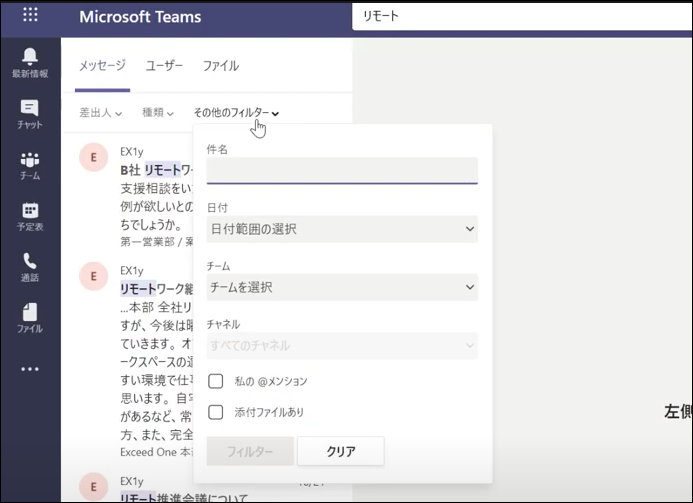This screenshot has width=693, height=503.
Task: Open the 予定表 calendar icon
Action: point(30,217)
